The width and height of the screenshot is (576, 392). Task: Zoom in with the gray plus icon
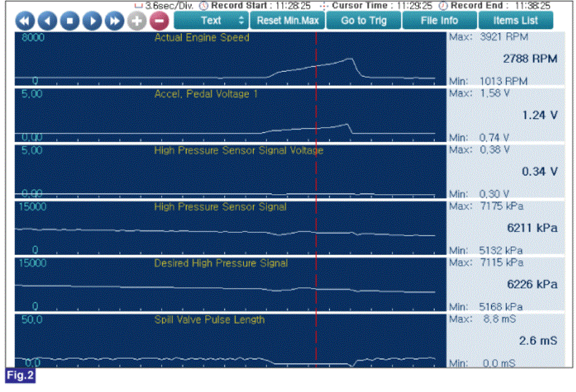pos(137,21)
